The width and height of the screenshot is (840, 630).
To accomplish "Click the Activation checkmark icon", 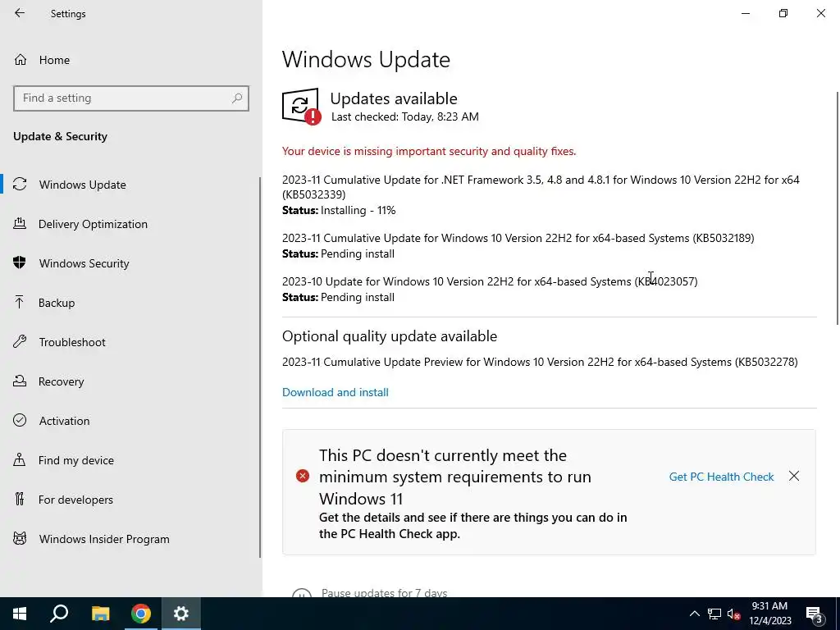I will [x=20, y=420].
